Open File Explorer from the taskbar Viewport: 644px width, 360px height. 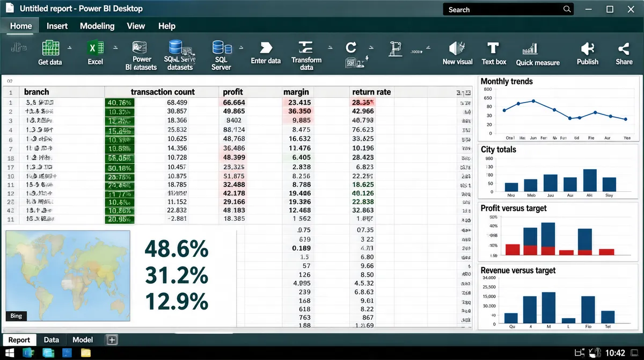[86, 353]
